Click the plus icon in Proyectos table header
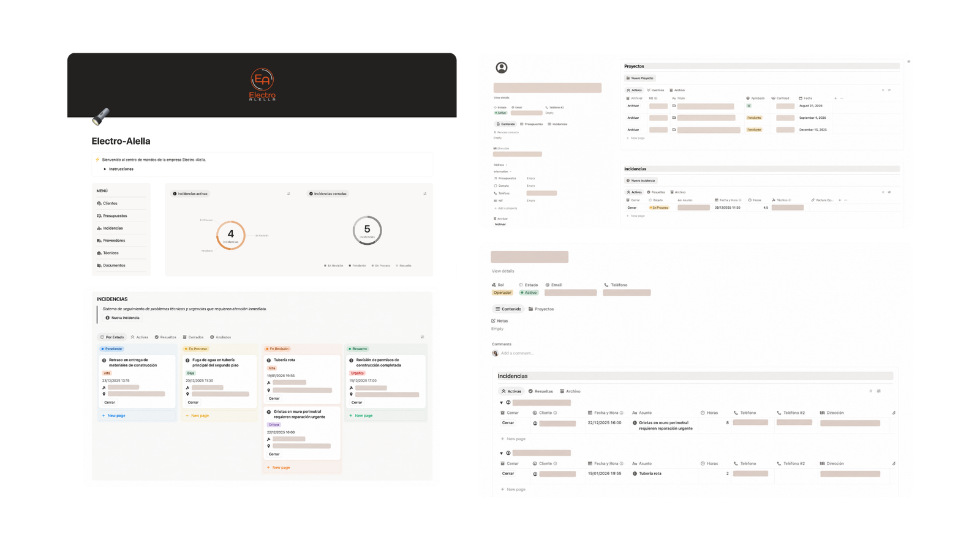 click(835, 98)
